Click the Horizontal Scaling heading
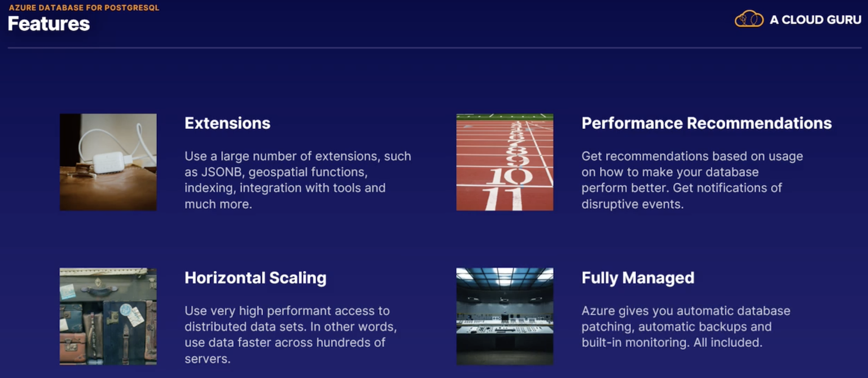 (x=256, y=278)
